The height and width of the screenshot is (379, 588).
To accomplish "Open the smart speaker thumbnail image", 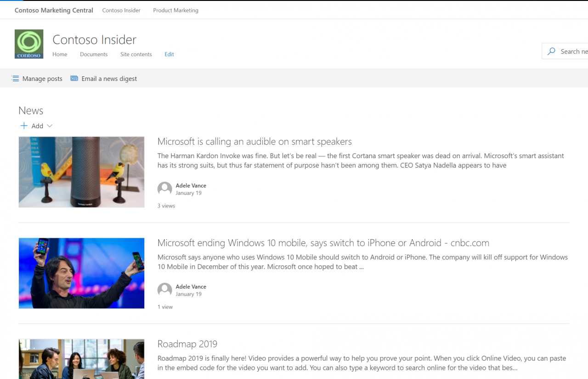I will [x=81, y=172].
